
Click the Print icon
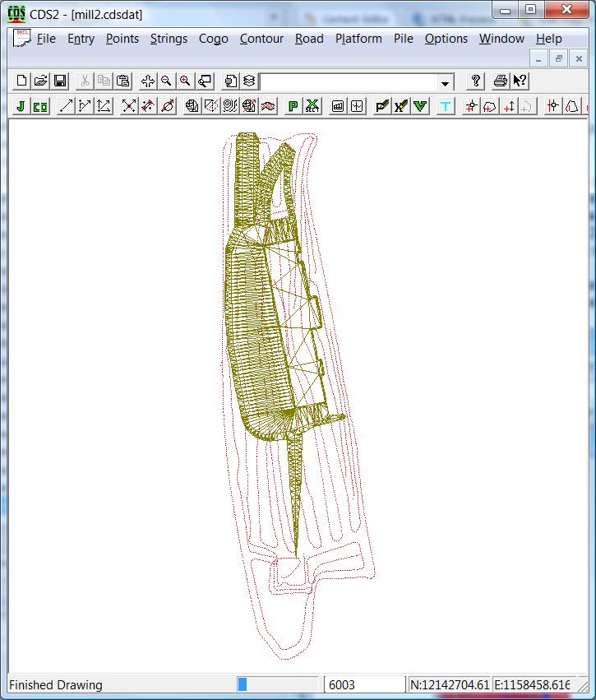[x=500, y=81]
